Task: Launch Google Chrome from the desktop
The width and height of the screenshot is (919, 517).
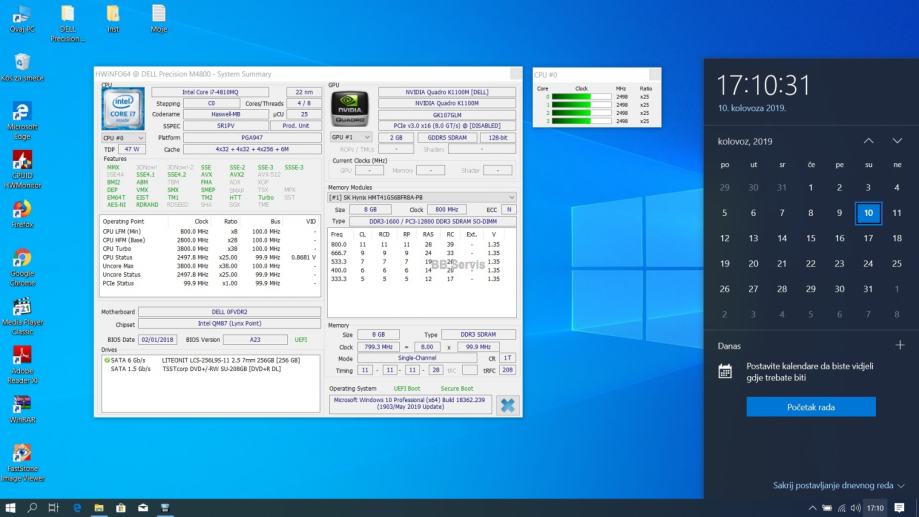Action: [x=22, y=258]
